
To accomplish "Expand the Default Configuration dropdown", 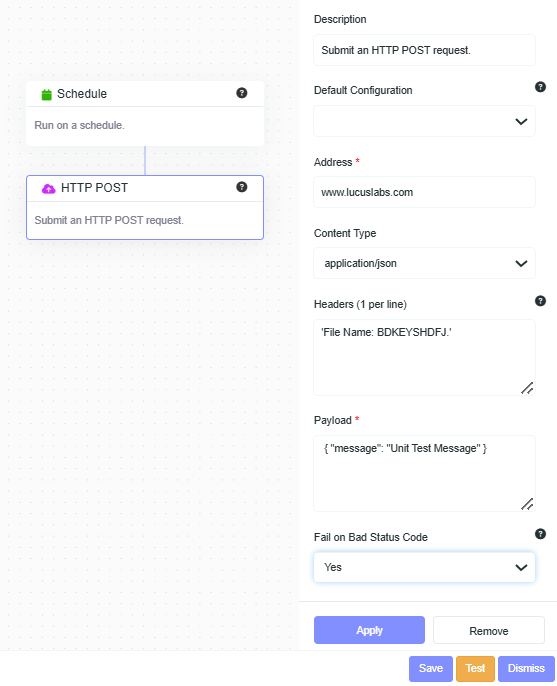I will tap(424, 121).
